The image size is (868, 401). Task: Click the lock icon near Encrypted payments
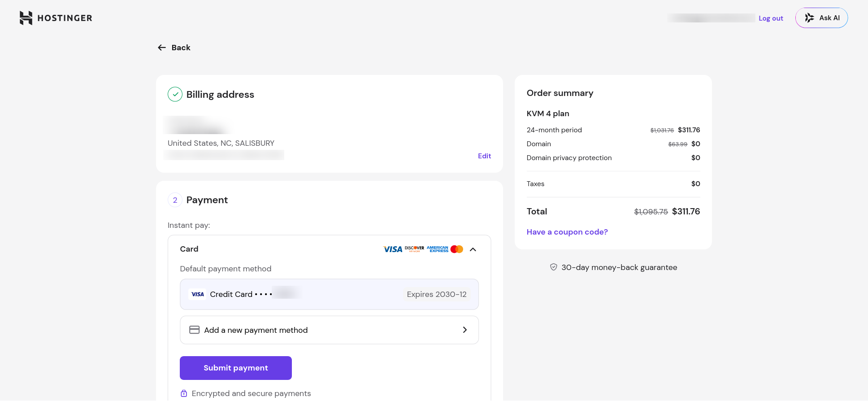coord(184,393)
